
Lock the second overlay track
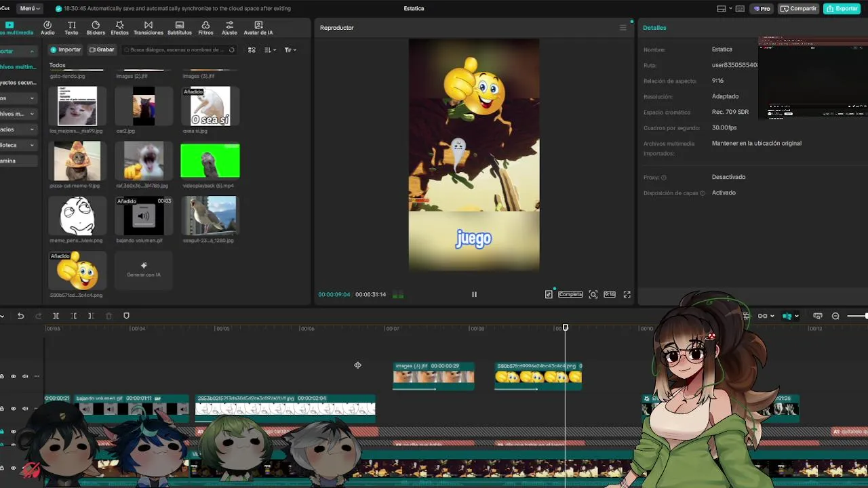click(x=2, y=409)
